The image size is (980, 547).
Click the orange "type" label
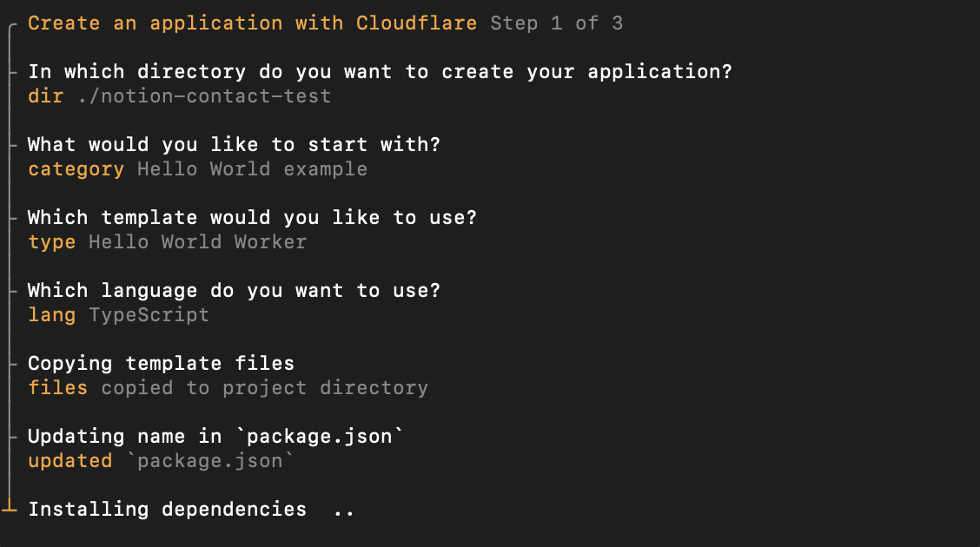[51, 242]
